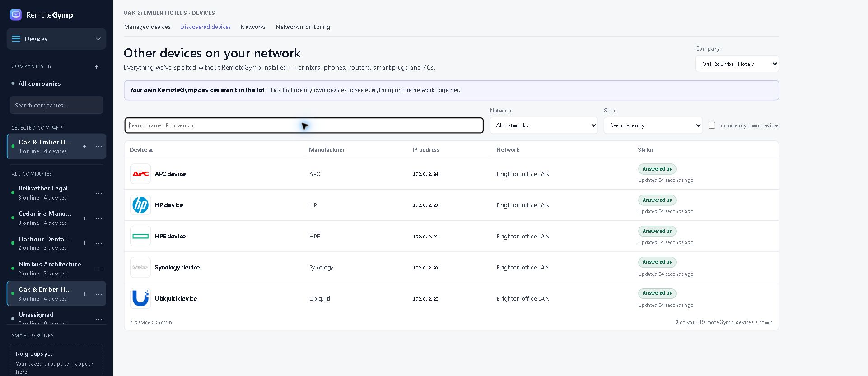Viewport: 868px width, 376px height.
Task: Select the Discovered devices tab
Action: (x=205, y=27)
